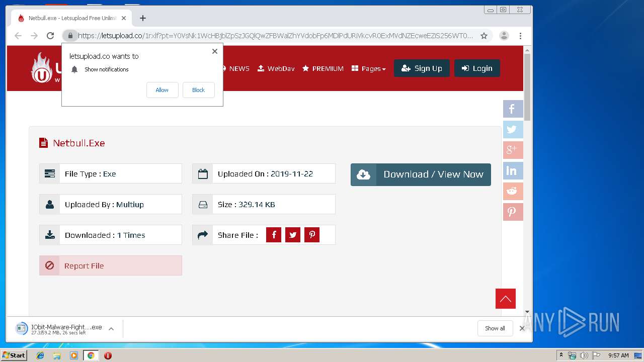The width and height of the screenshot is (644, 362).
Task: Click Uploaded On : 2019-11-22 field
Action: click(x=264, y=173)
